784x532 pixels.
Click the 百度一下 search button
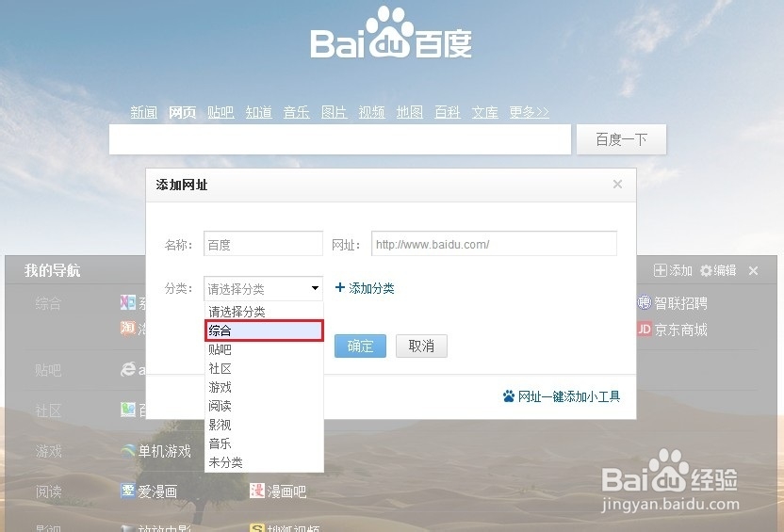[x=622, y=139]
